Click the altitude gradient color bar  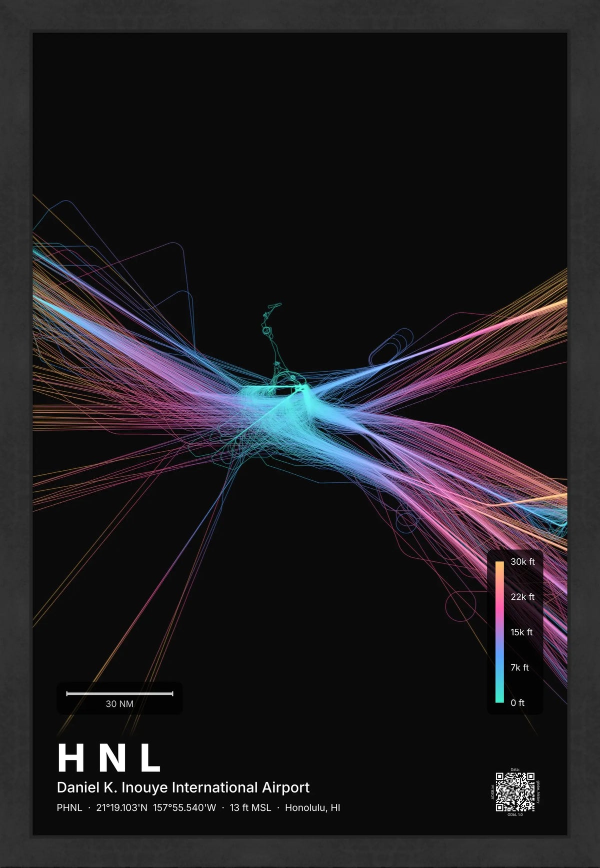(x=499, y=632)
